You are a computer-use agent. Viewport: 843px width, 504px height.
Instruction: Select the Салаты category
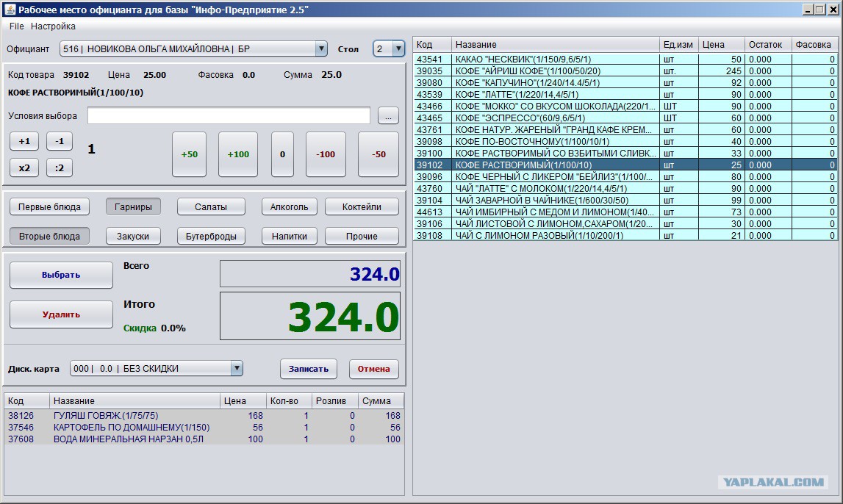click(211, 207)
